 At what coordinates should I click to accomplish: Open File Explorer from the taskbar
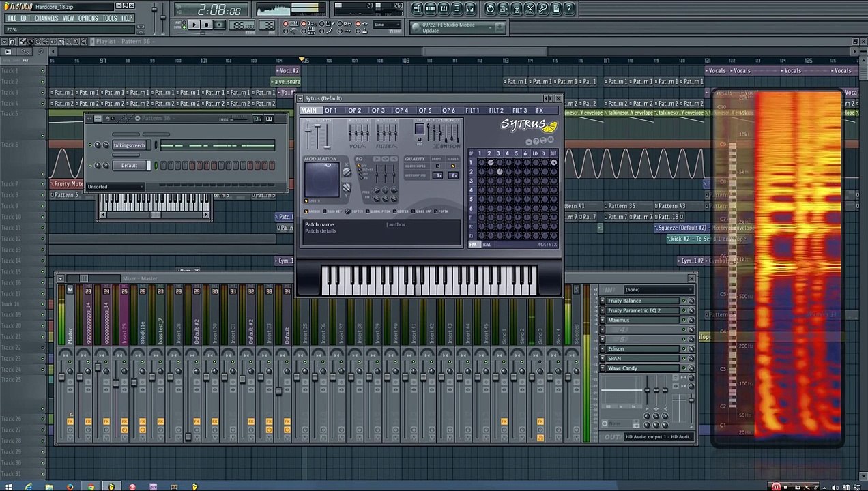pyautogui.click(x=49, y=487)
